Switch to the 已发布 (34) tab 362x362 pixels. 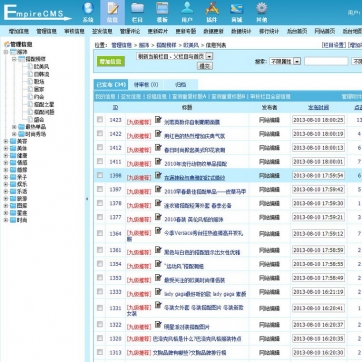pos(111,85)
